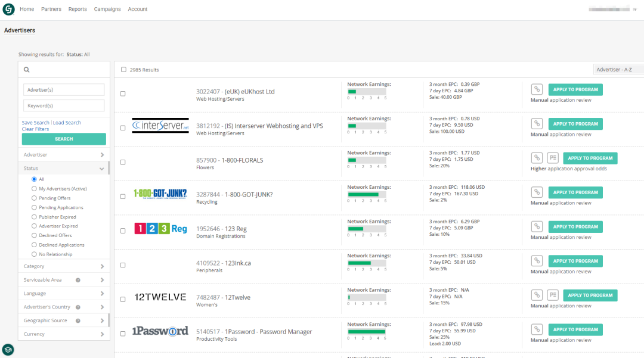Image resolution: width=644 pixels, height=358 pixels.
Task: Check the 123Ink.ca row checkbox
Action: pyautogui.click(x=123, y=265)
